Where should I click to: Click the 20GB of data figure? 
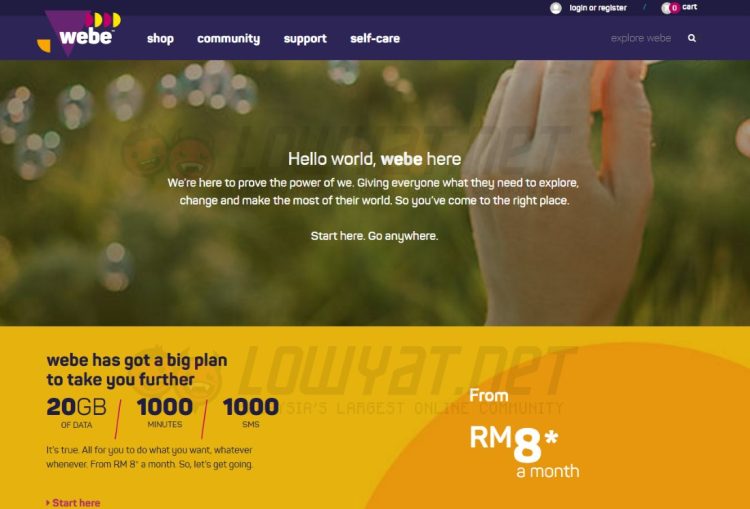point(77,413)
